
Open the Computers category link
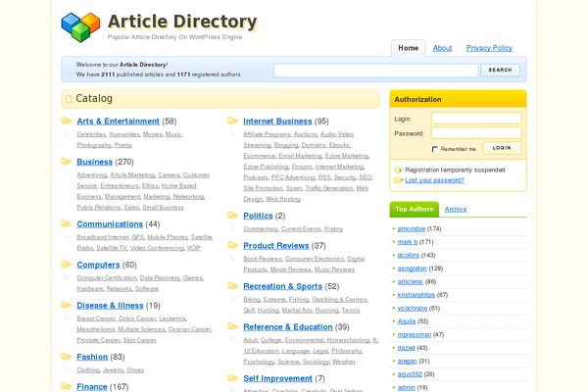(98, 265)
